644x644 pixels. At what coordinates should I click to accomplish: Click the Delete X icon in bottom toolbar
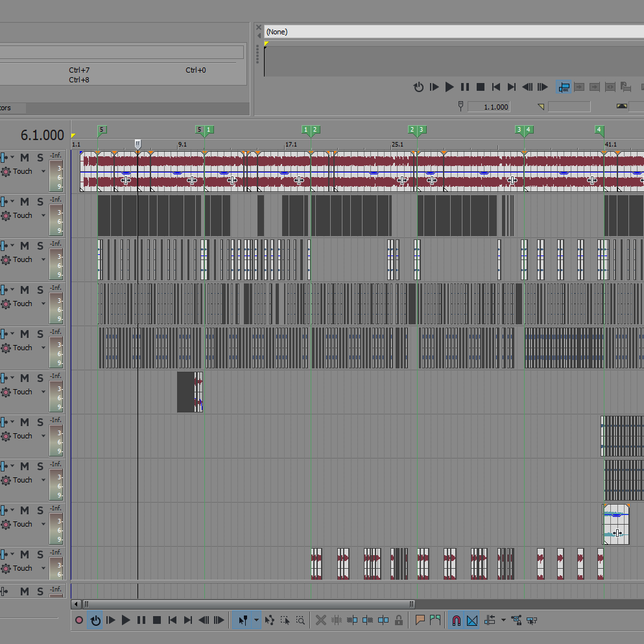coord(321,620)
